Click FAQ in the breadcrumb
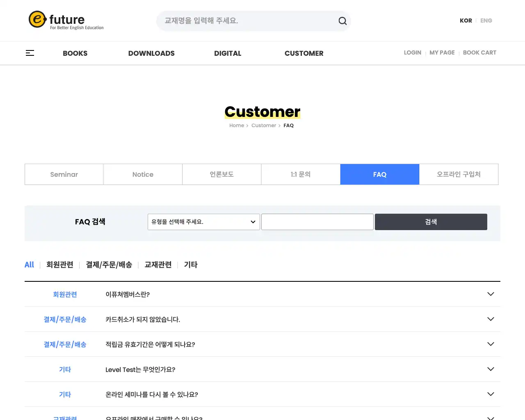This screenshot has height=420, width=525. tap(288, 126)
